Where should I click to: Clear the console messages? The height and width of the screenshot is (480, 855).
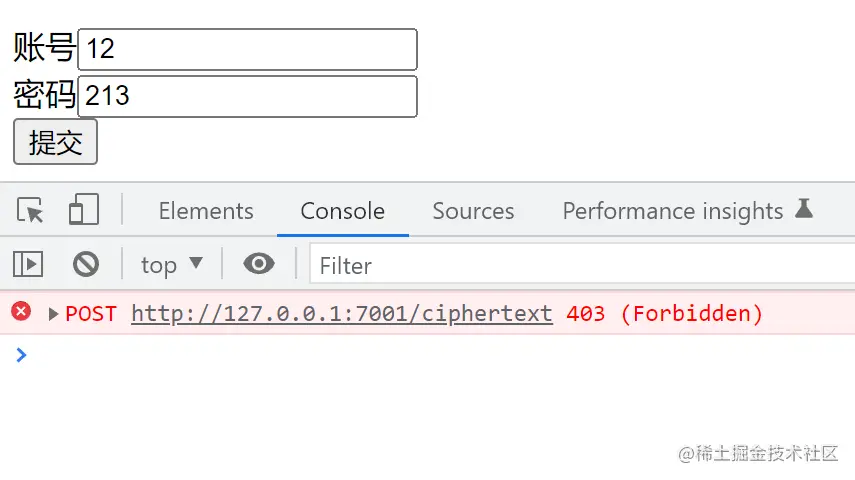coord(86,264)
